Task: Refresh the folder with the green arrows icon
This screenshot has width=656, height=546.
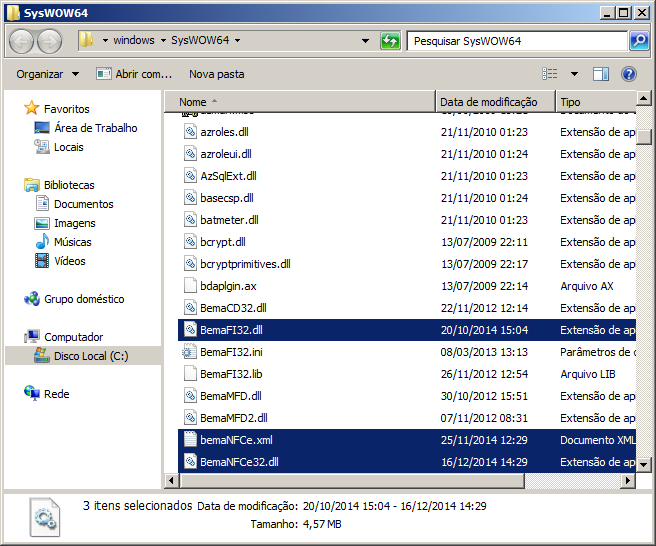Action: 390,41
